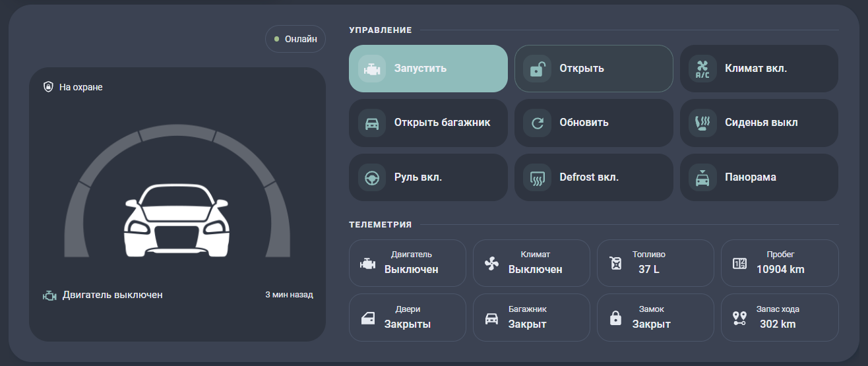Select the Двигатель Выключен telemetry card

(x=408, y=263)
